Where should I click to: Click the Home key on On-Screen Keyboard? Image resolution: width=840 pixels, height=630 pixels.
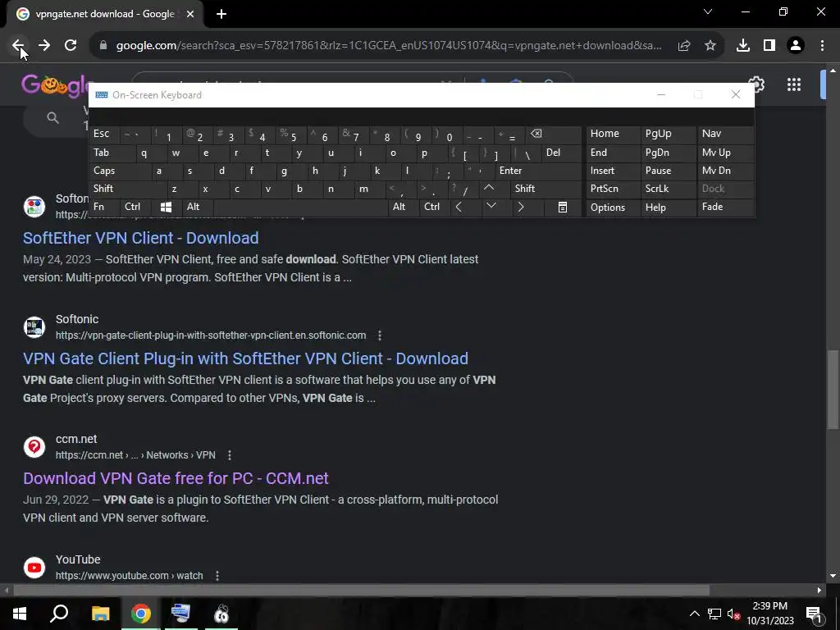pyautogui.click(x=613, y=134)
